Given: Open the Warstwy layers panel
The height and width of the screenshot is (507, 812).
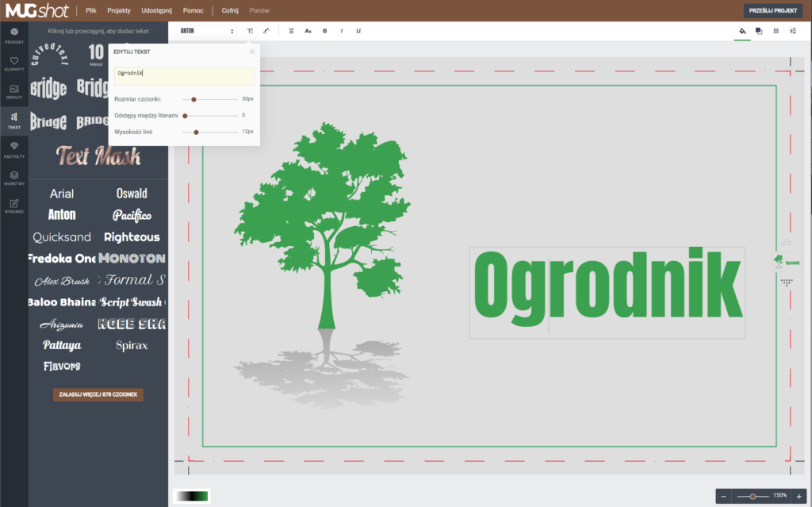Looking at the screenshot, I should 14,177.
